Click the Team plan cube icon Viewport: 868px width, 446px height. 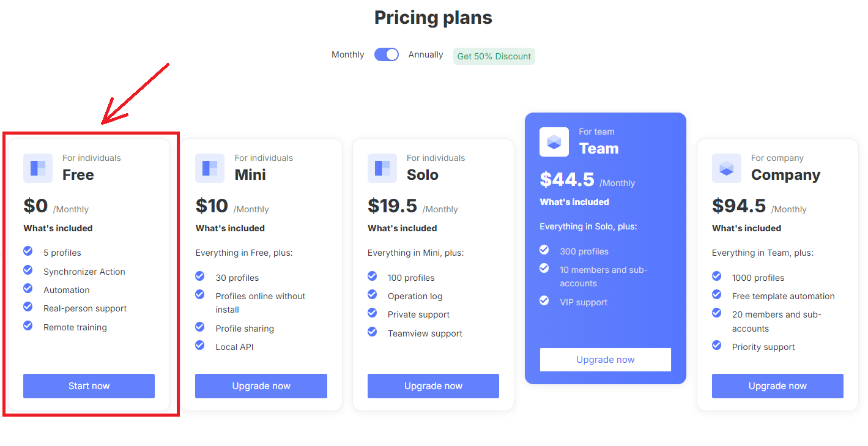click(x=554, y=142)
